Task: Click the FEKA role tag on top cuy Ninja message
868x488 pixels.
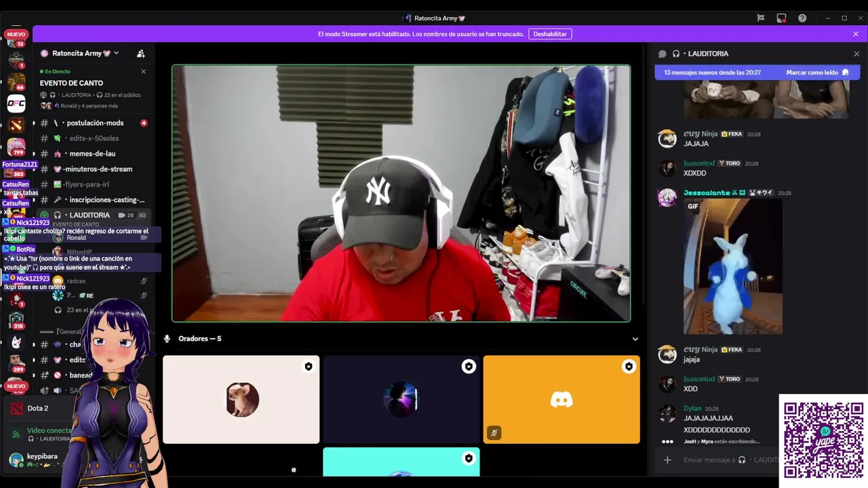Action: 732,134
